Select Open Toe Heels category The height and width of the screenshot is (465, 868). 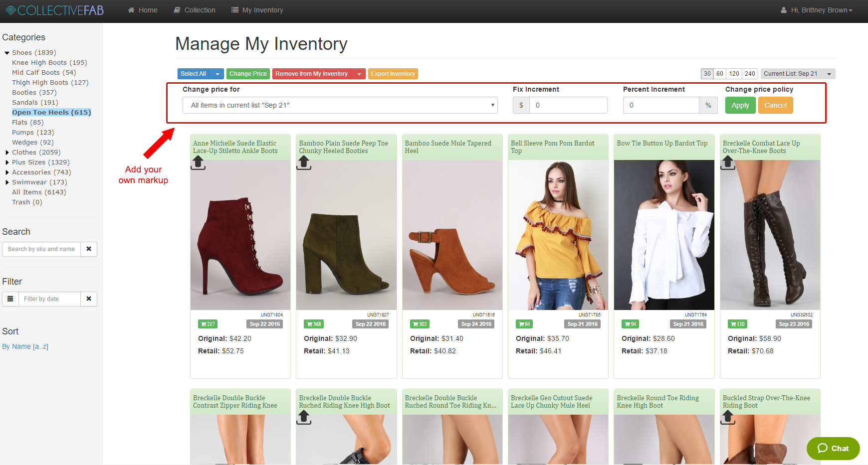click(51, 113)
